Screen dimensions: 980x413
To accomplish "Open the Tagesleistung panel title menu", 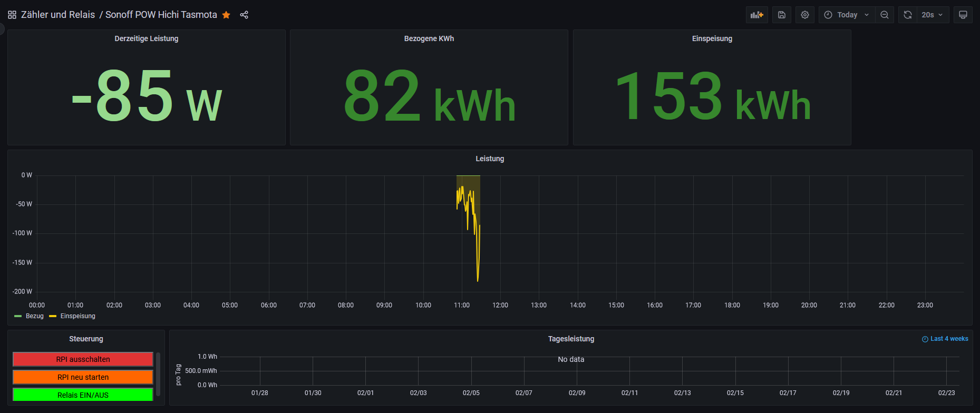I will 571,339.
